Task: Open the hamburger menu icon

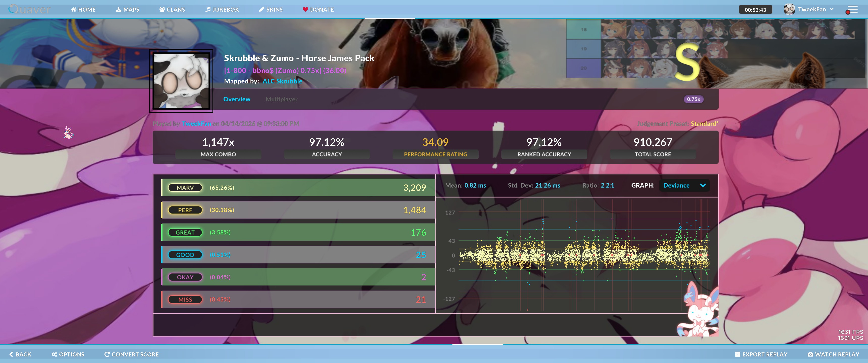Action: [x=853, y=9]
